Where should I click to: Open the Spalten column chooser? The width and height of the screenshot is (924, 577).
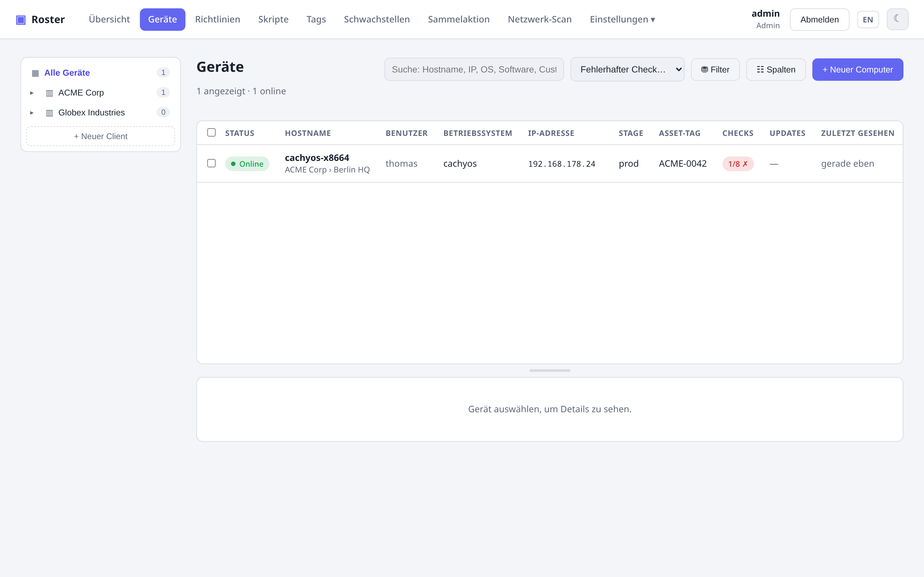click(x=776, y=70)
